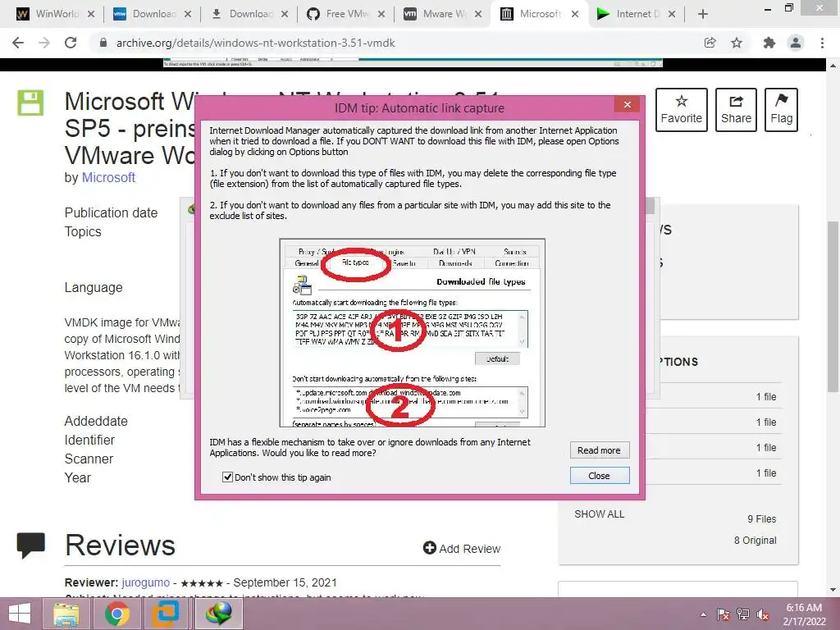
Task: Click the site lock icon in address bar
Action: click(x=103, y=43)
